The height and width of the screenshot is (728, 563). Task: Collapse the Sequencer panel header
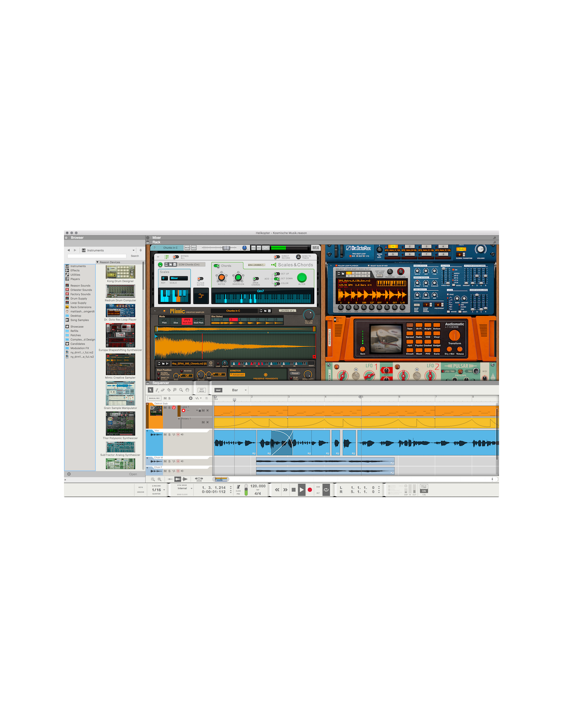point(148,383)
